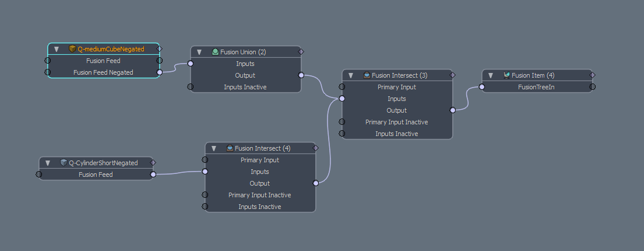Click diamond icon on Fusion Union (2) node
This screenshot has height=251, width=644.
301,52
